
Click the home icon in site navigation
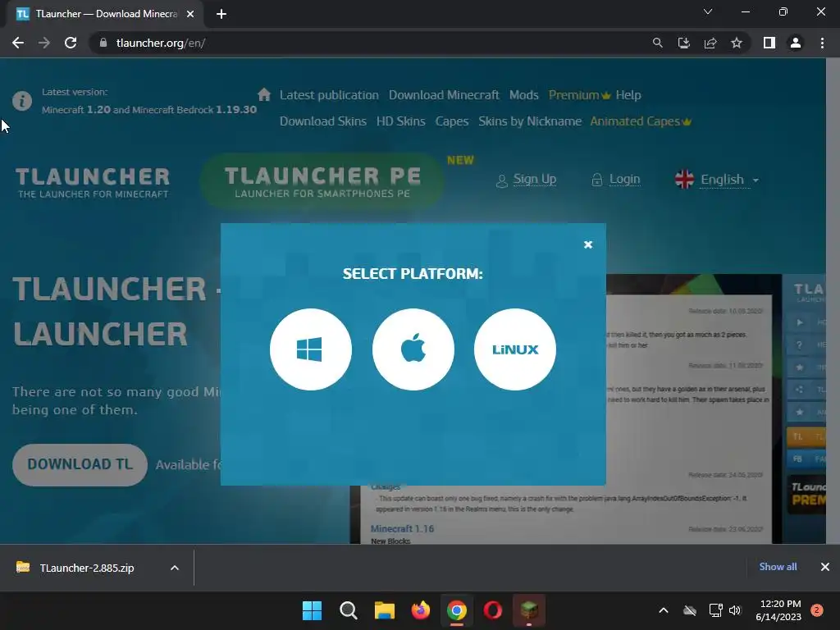(x=263, y=95)
